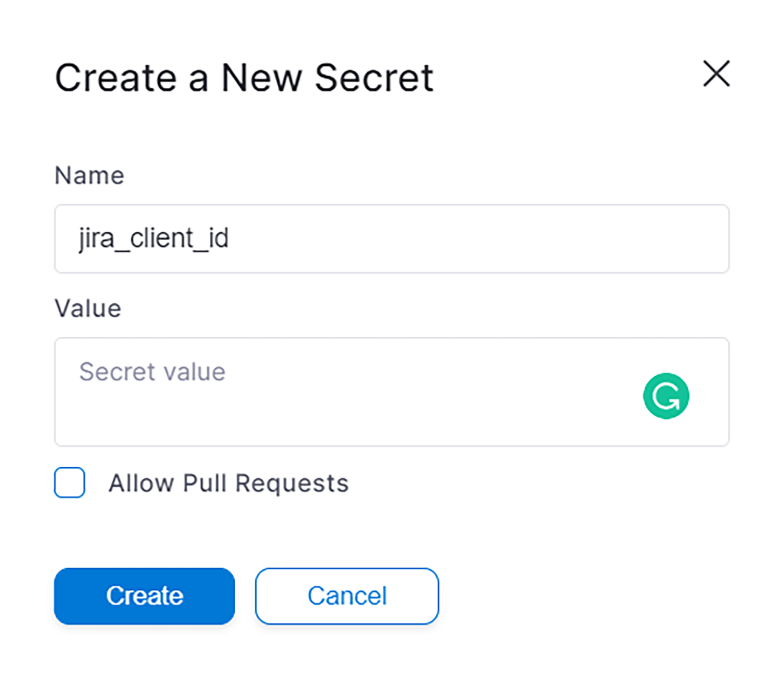Activate Create to save the secret
The width and height of the screenshot is (784, 679).
144,596
